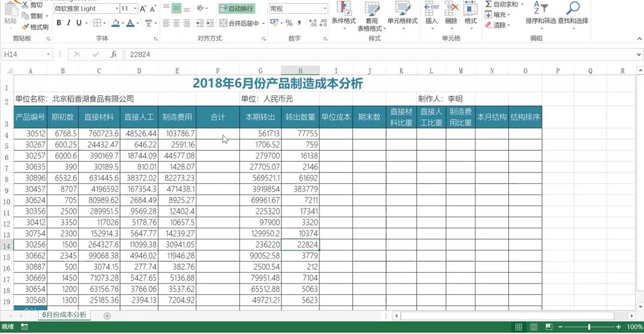Align text right

pos(187,23)
